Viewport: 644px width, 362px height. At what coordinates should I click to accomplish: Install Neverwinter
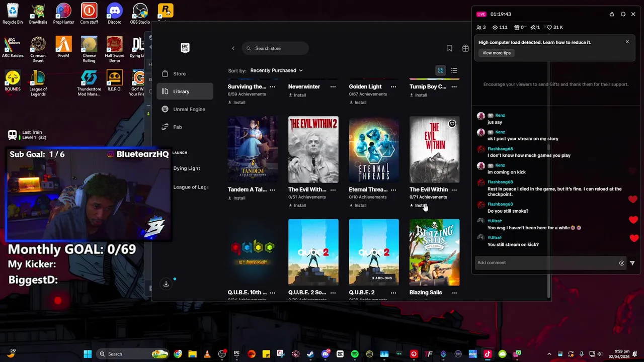click(x=297, y=95)
